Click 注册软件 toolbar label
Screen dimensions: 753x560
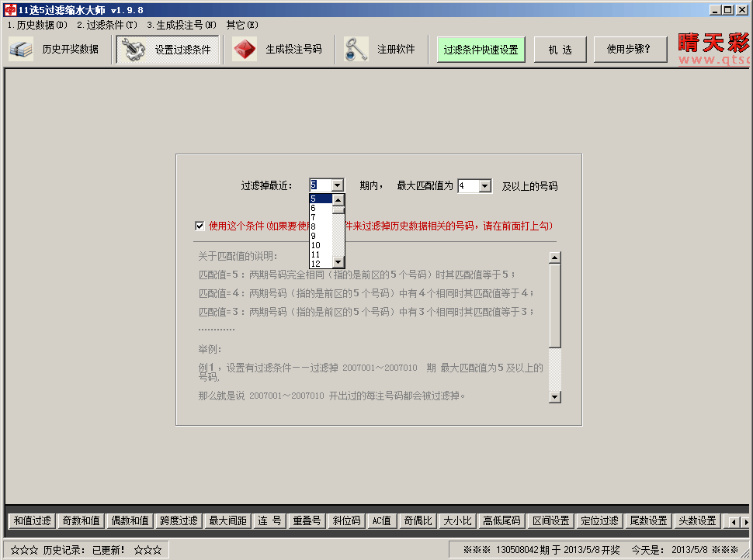pyautogui.click(x=396, y=49)
